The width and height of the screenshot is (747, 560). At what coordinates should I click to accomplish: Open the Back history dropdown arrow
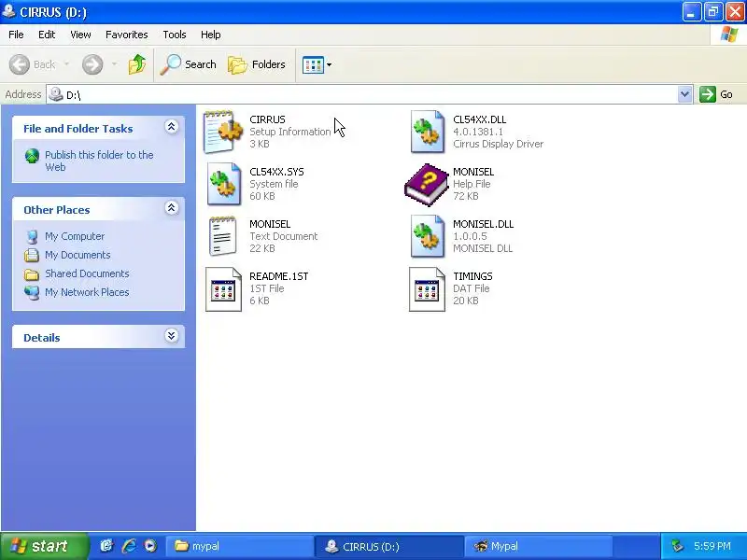tap(66, 64)
